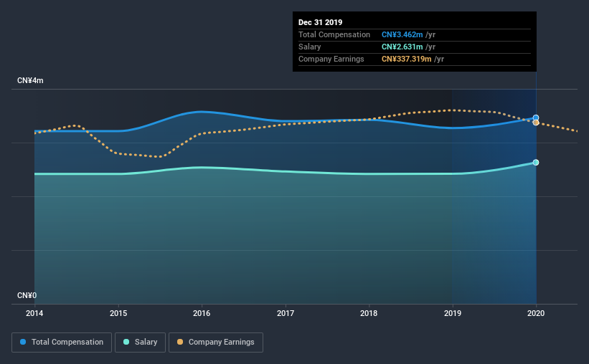Click the Company Earnings label in tooltip
This screenshot has width=589, height=364.
pos(331,59)
